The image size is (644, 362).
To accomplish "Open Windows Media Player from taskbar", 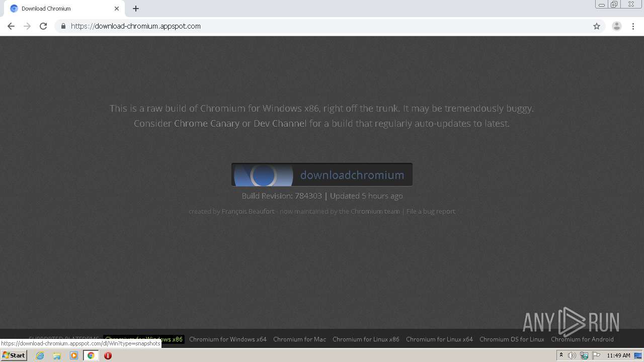I will [74, 355].
